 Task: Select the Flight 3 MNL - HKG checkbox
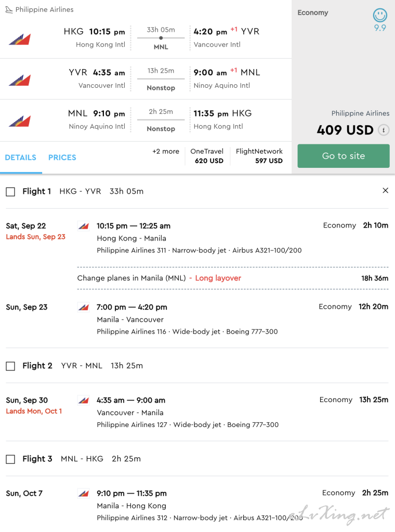(x=10, y=459)
